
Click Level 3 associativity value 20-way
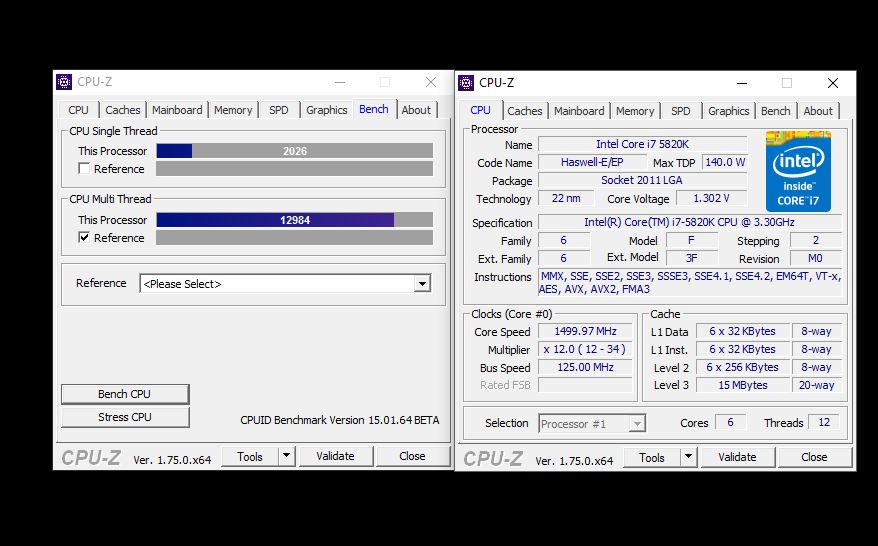[816, 385]
